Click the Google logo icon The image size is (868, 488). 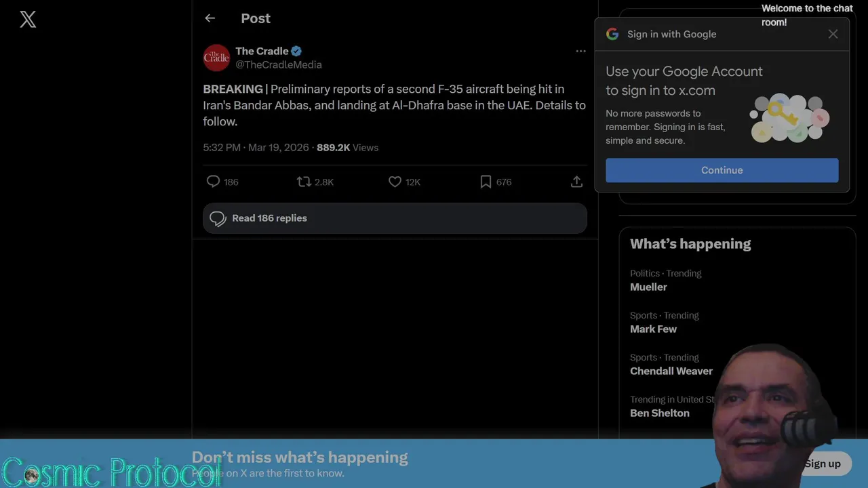click(612, 34)
